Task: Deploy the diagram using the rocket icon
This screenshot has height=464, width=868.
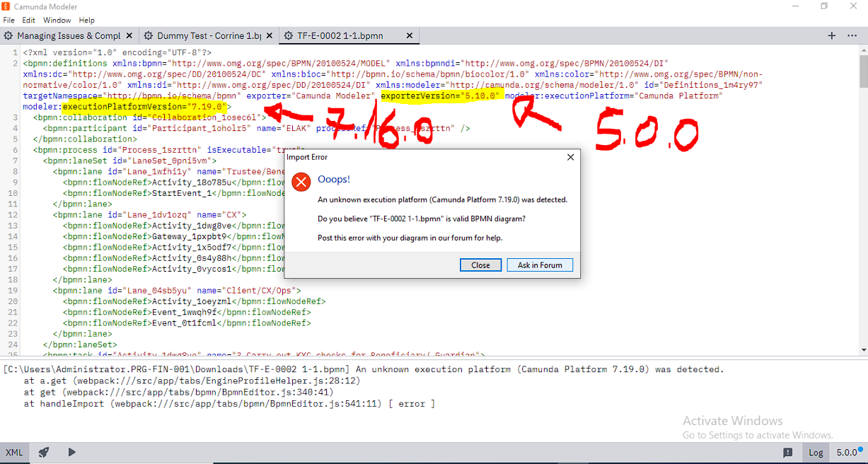Action: (x=42, y=452)
